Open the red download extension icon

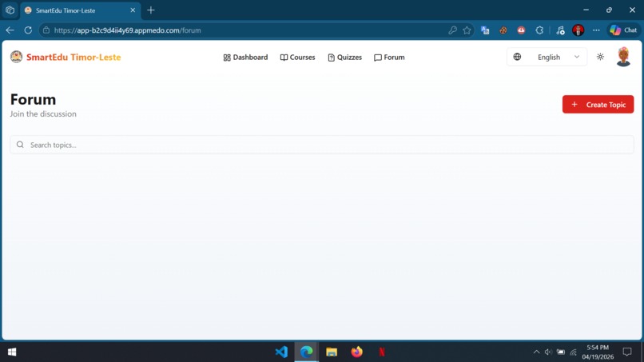521,30
